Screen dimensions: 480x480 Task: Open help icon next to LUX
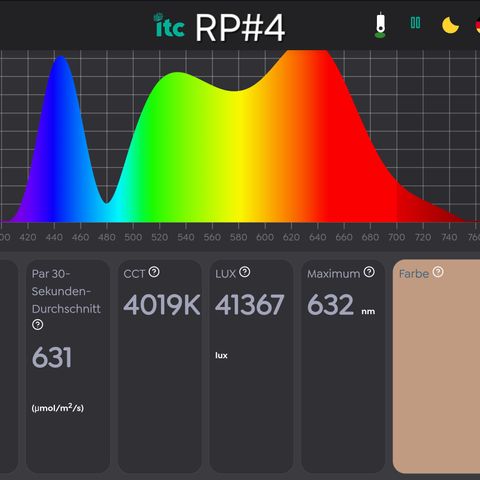tap(245, 272)
